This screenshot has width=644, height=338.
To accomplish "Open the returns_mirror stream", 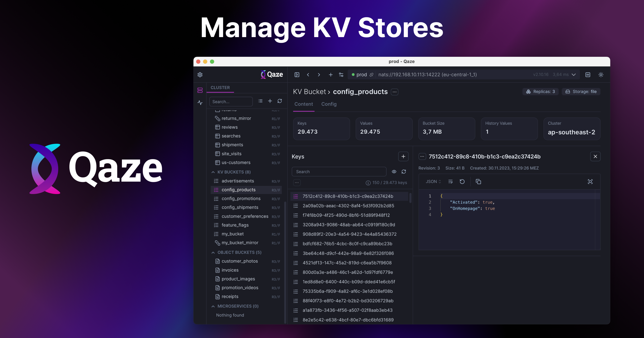I will (246, 119).
